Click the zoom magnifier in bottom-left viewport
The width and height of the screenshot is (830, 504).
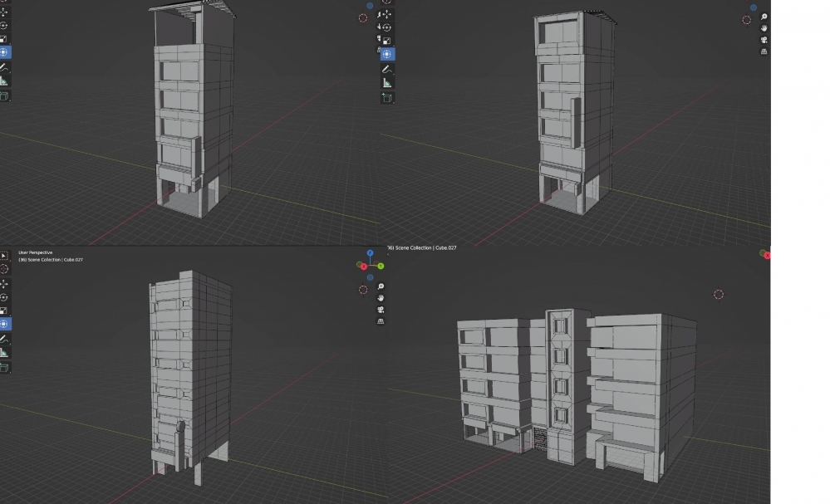(x=381, y=286)
